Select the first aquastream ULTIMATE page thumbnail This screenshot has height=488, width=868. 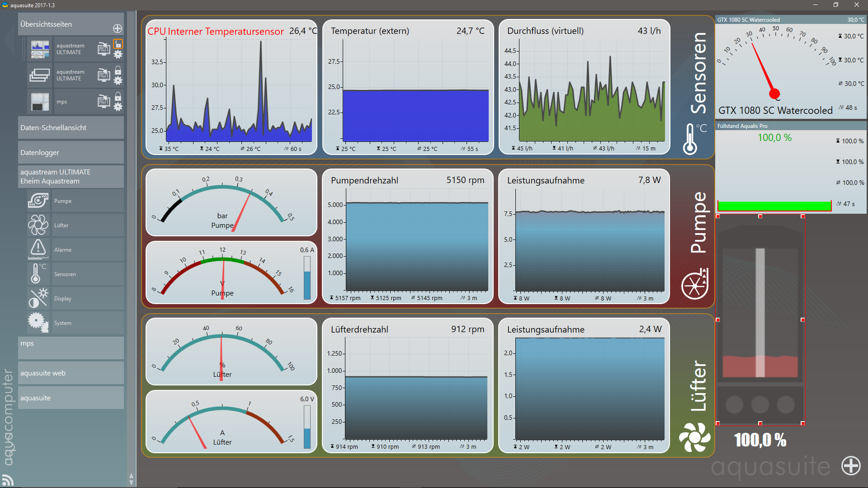(40, 49)
